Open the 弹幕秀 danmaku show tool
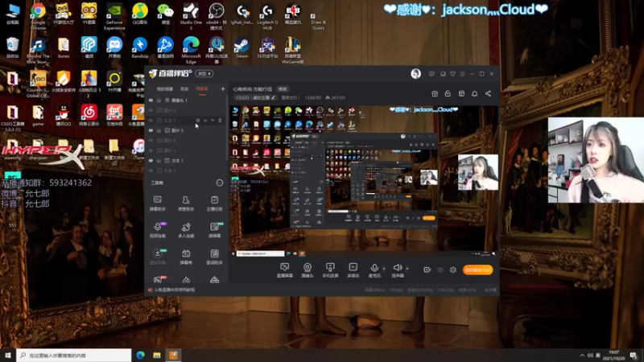The height and width of the screenshot is (362, 644). coord(186,257)
